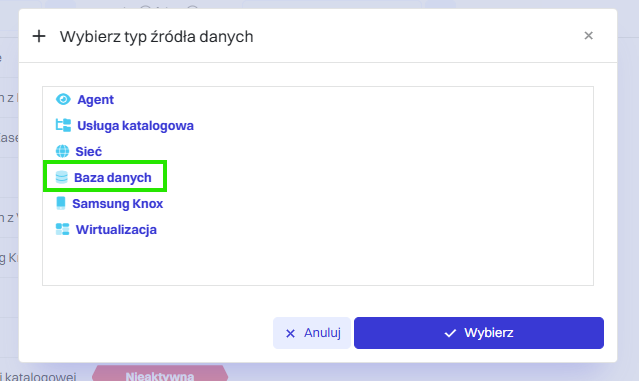
Task: Click the Sieć globe icon
Action: click(62, 151)
